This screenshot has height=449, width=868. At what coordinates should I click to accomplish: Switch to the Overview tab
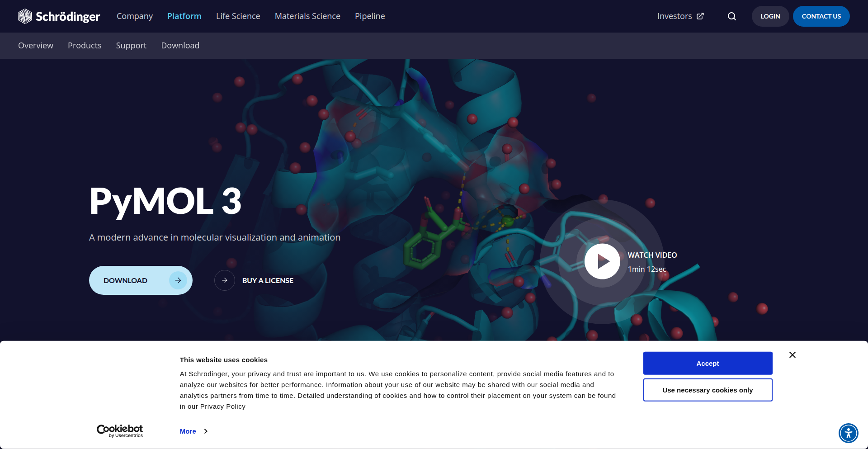tap(36, 46)
